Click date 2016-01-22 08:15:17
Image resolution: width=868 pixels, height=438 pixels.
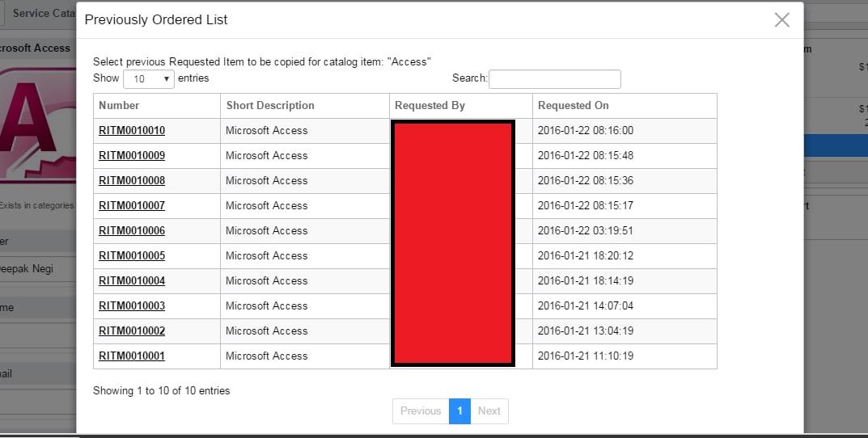tap(586, 206)
